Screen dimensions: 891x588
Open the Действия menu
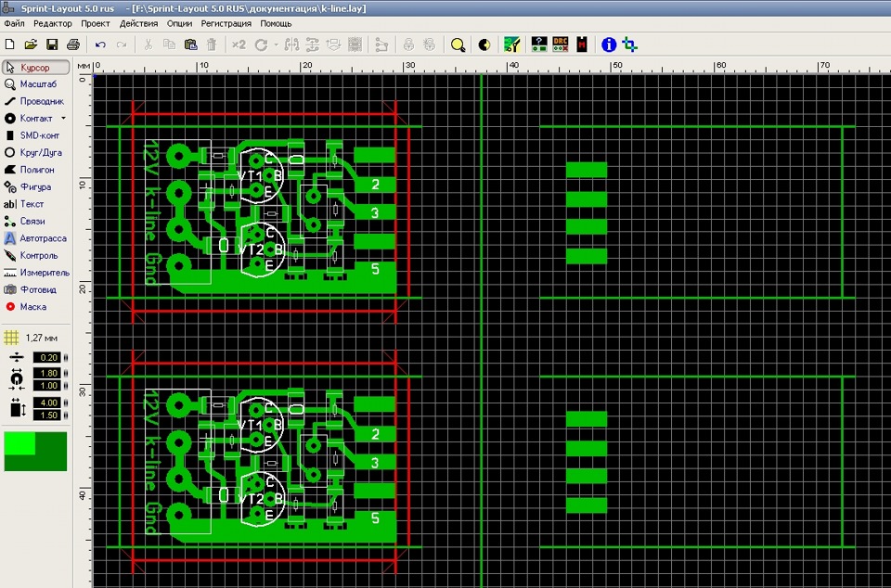tap(138, 24)
